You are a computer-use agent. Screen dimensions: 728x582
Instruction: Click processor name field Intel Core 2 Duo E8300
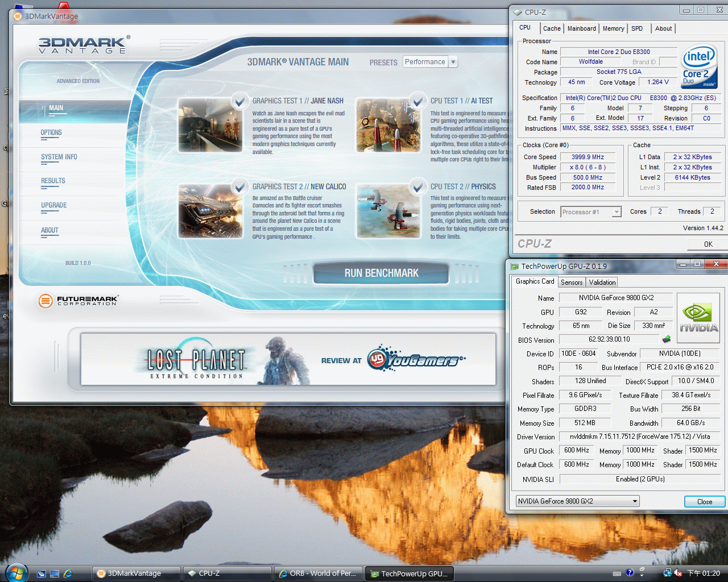(x=619, y=52)
